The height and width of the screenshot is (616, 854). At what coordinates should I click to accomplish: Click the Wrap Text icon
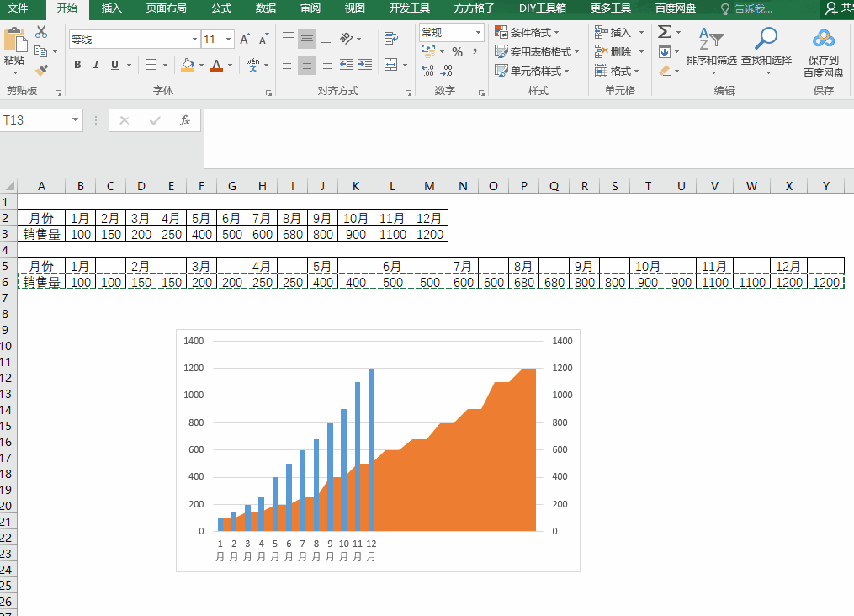pyautogui.click(x=390, y=38)
